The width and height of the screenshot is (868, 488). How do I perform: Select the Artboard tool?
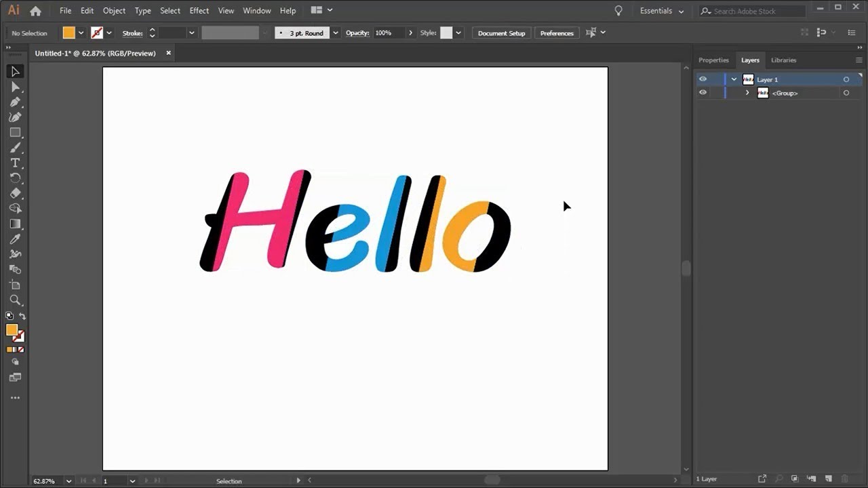coord(15,285)
